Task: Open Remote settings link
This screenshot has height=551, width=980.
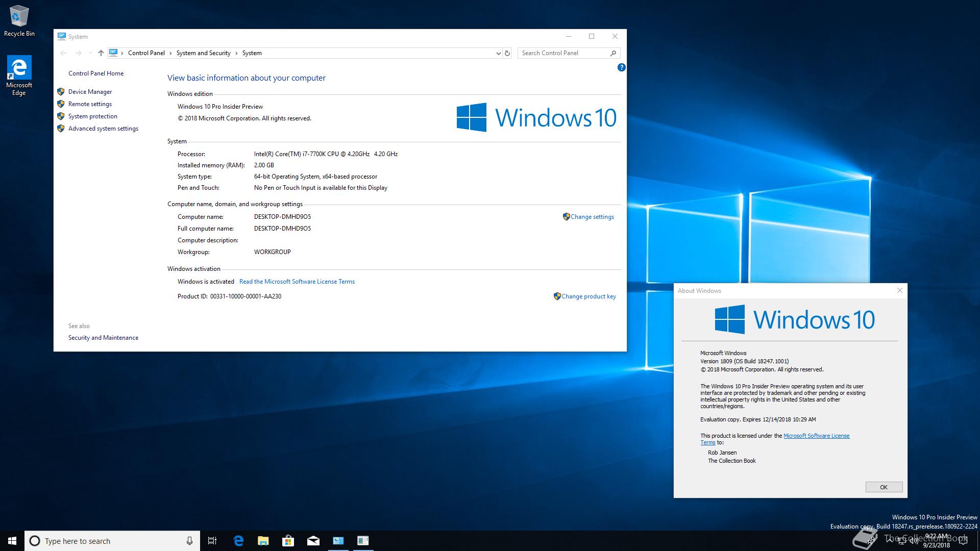Action: coord(90,104)
